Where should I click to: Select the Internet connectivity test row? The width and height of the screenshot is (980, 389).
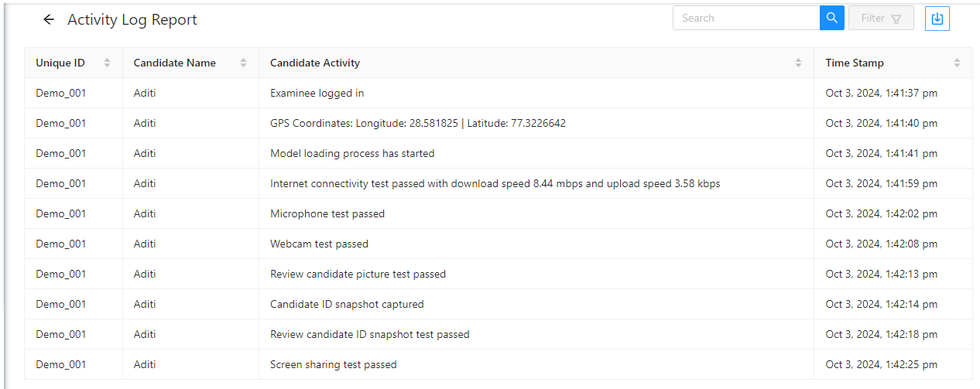(x=499, y=183)
